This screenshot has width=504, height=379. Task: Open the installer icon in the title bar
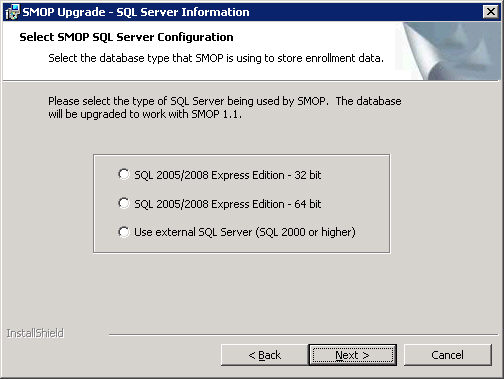point(12,12)
